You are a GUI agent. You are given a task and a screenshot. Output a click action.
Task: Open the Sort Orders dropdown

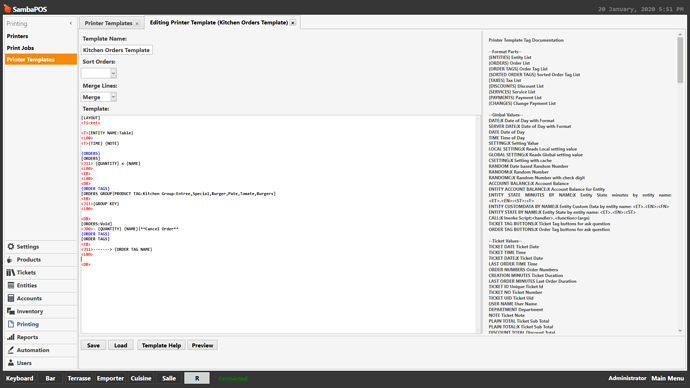(x=113, y=73)
